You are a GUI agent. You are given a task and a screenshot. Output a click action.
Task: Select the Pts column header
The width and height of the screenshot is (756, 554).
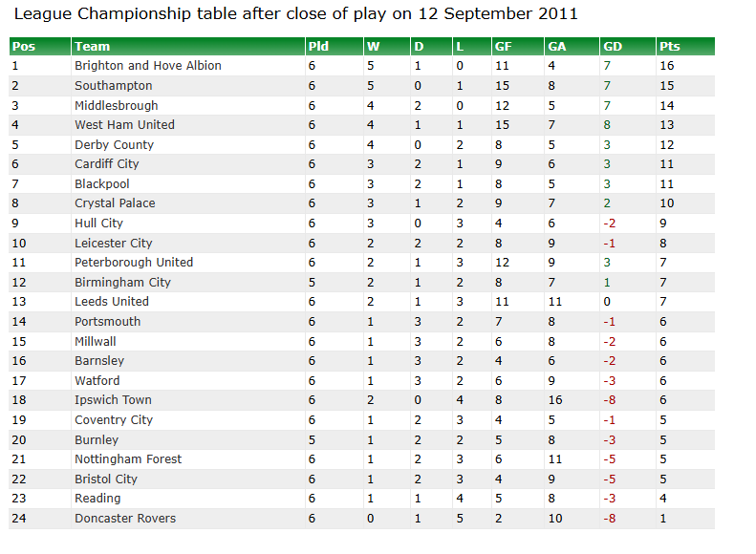[x=669, y=46]
